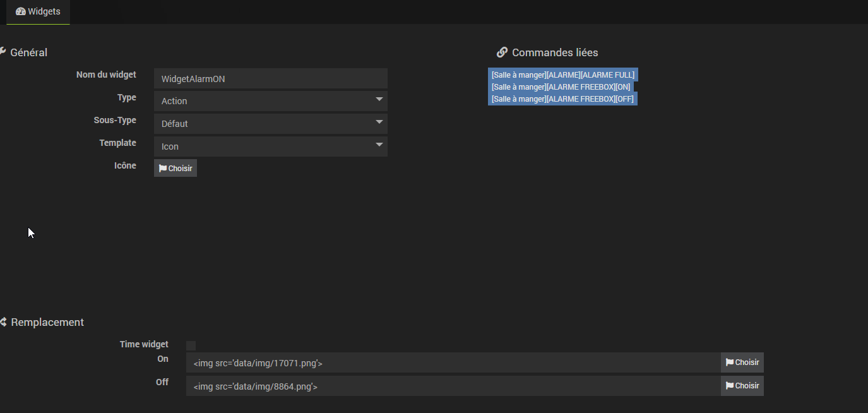The width and height of the screenshot is (868, 413).
Task: Click the Off replacement image input field
Action: (x=453, y=386)
